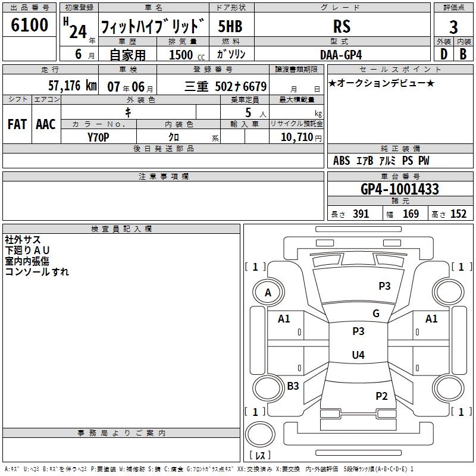Select the door type value 5HB

coord(230,26)
